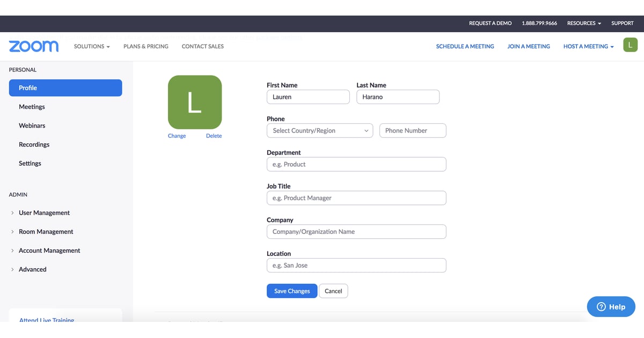This screenshot has height=338, width=644.
Task: Click the Job Title input field
Action: (x=356, y=197)
